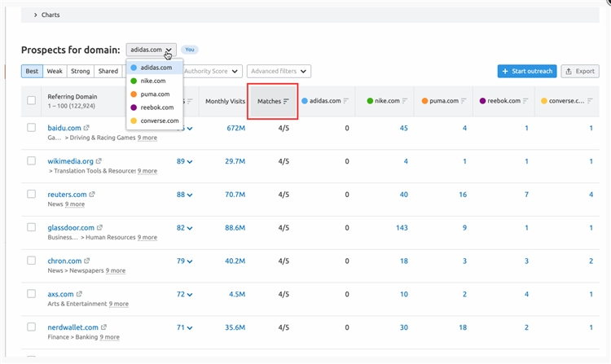Click glassdoor.com nike backlinks value 143
This screenshot has height=364, width=611.
pos(402,228)
